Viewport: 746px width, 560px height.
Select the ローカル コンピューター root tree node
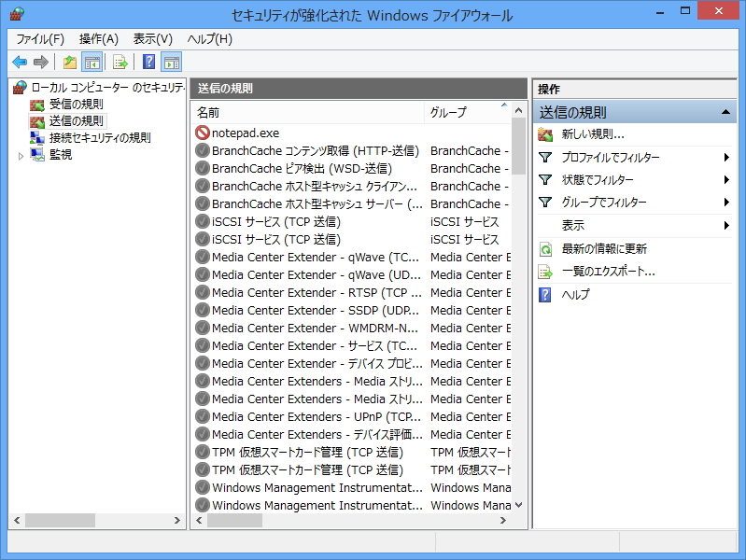click(x=107, y=88)
